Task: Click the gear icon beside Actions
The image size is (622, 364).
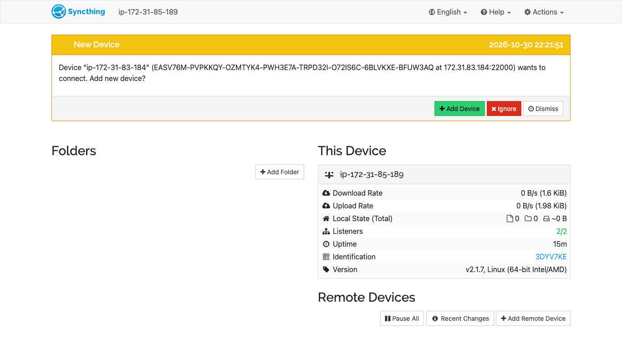Action: (x=527, y=12)
